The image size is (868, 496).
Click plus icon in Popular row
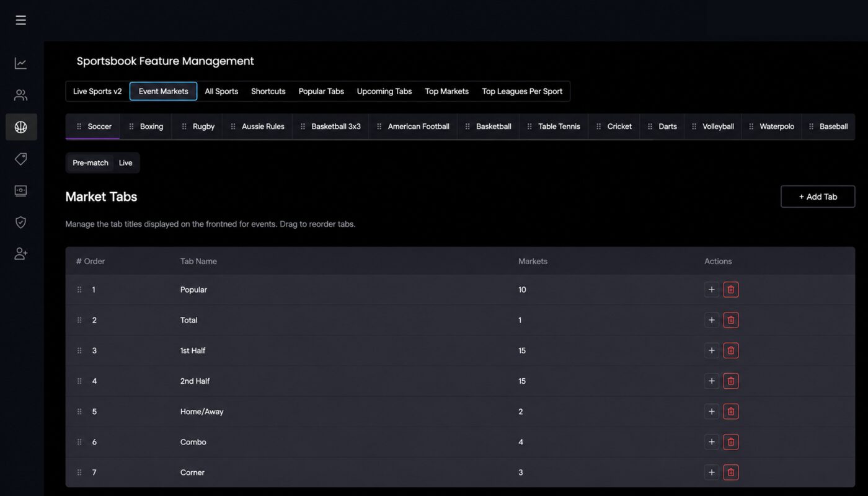(x=712, y=290)
